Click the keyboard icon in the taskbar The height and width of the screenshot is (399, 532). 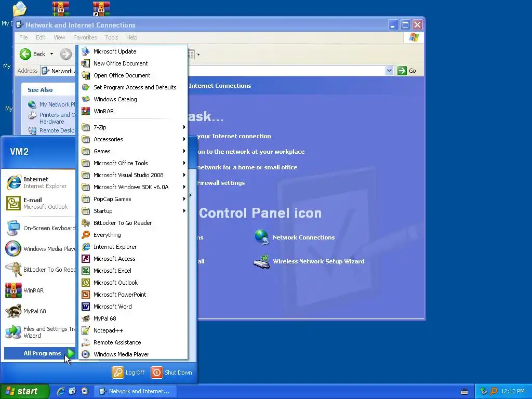(x=464, y=392)
